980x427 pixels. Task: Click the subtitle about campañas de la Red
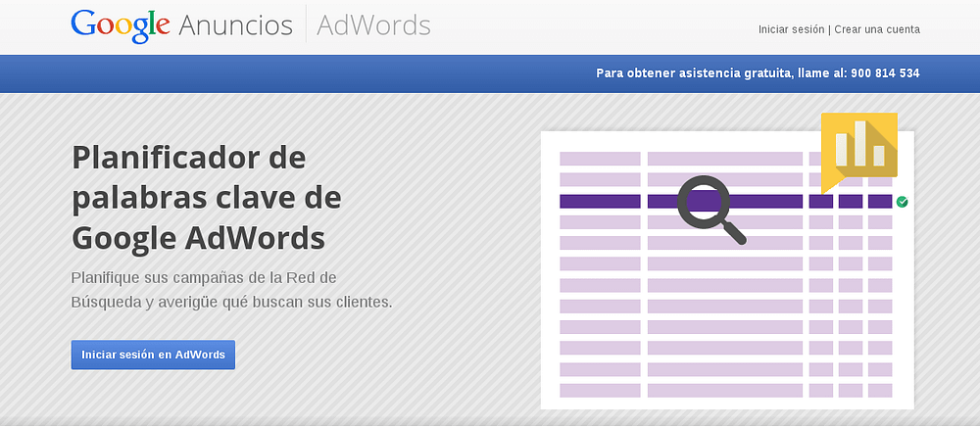pos(232,290)
